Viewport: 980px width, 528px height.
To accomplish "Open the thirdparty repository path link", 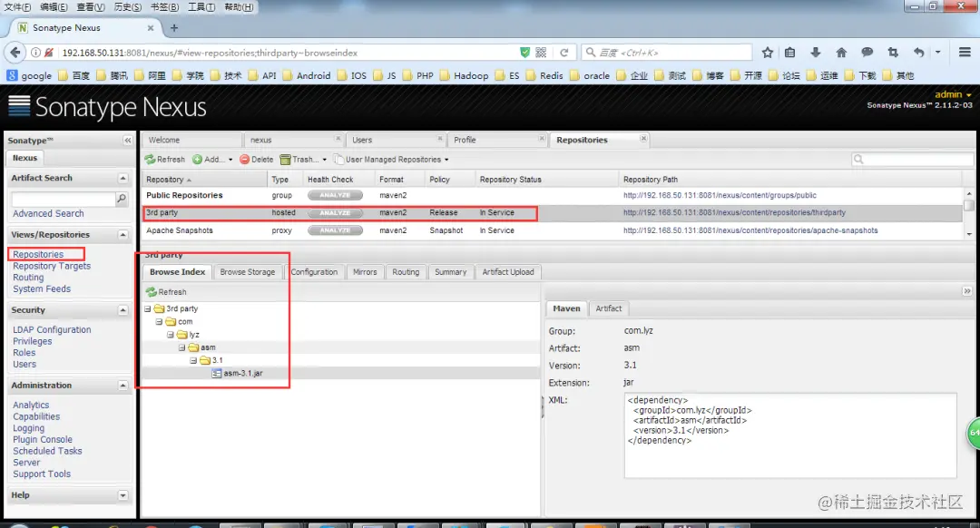I will tap(734, 213).
